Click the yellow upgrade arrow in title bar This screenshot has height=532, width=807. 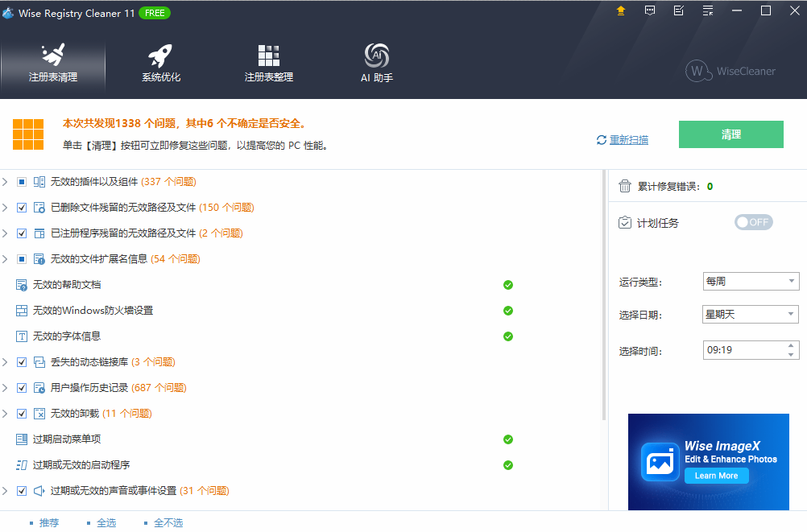click(x=619, y=11)
